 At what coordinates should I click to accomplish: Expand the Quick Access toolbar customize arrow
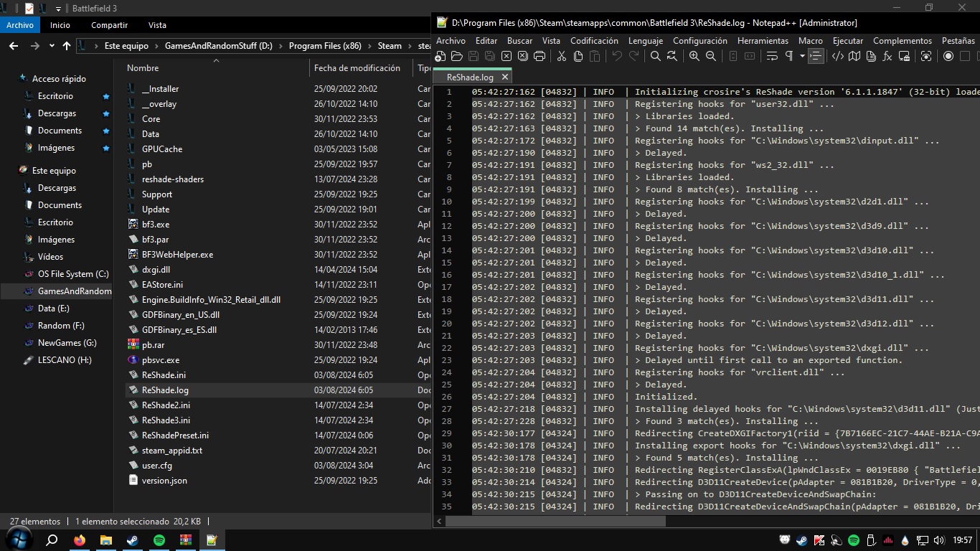point(58,9)
